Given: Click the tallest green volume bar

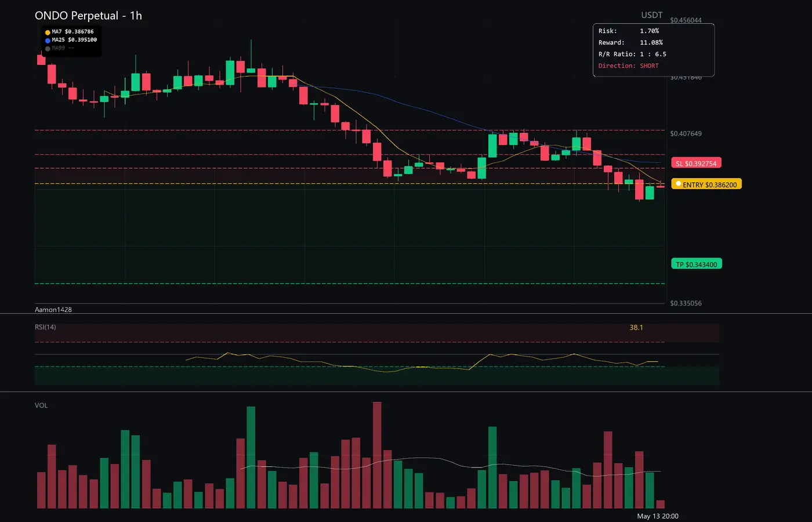Looking at the screenshot, I should pyautogui.click(x=251, y=458).
